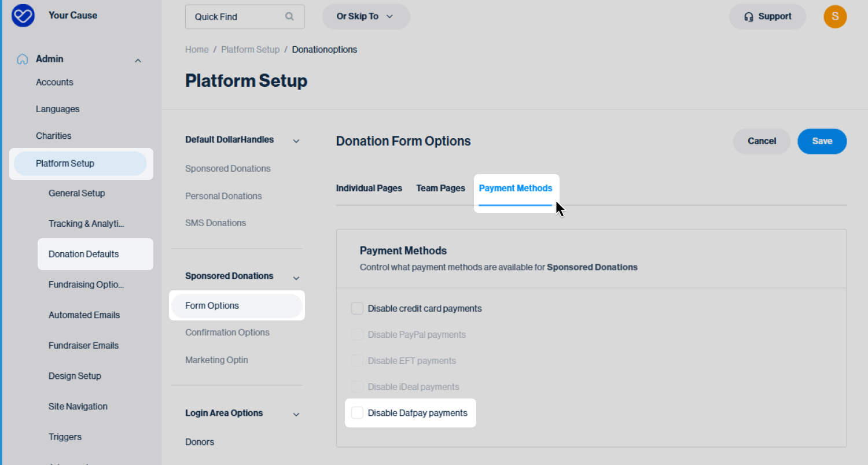This screenshot has width=868, height=465.
Task: Collapse the Sponsored Donations section chevron
Action: pos(296,277)
